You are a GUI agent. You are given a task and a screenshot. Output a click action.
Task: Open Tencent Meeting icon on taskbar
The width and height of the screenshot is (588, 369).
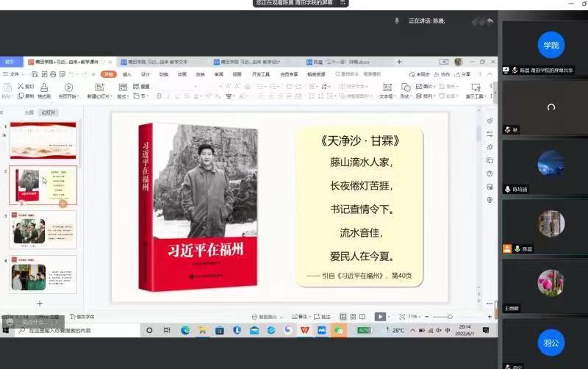322,330
